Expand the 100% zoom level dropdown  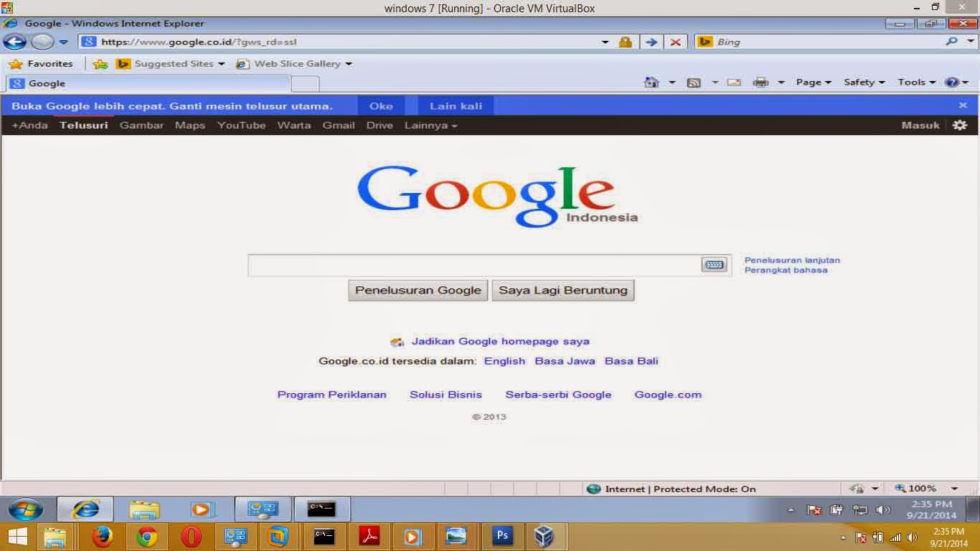[954, 489]
